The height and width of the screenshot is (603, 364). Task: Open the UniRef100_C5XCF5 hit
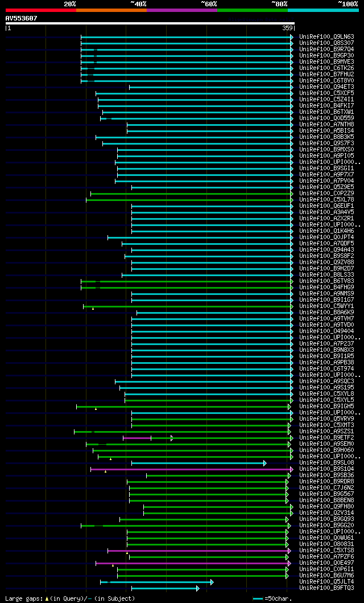327,93
